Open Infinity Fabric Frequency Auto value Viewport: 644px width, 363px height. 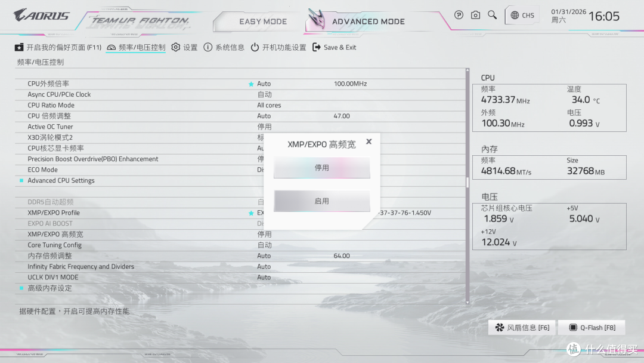pos(264,266)
